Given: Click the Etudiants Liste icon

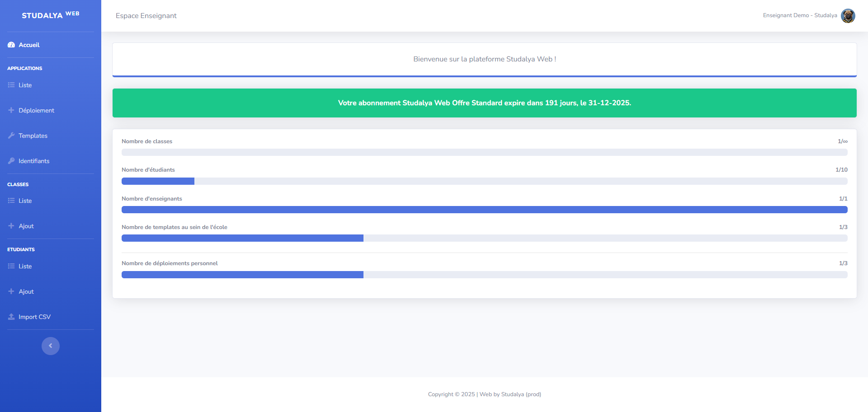Looking at the screenshot, I should pos(11,266).
